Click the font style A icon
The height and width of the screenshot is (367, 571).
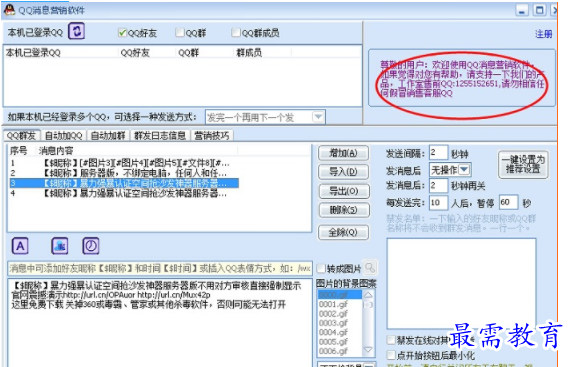pyautogui.click(x=20, y=246)
